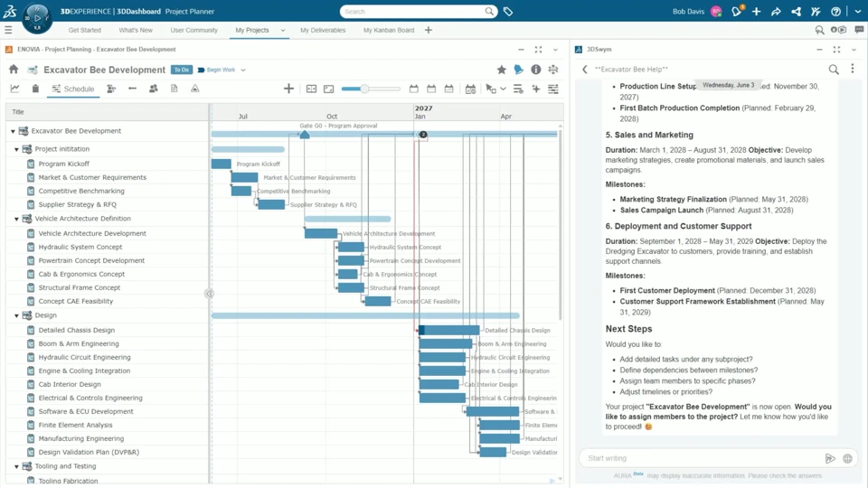Send the message in AURA chat

pos(830,458)
